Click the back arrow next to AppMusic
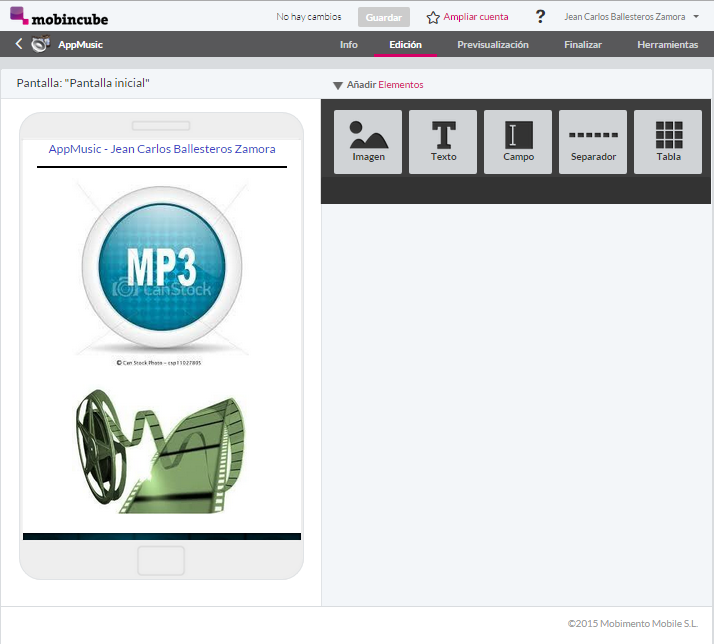 tap(19, 44)
